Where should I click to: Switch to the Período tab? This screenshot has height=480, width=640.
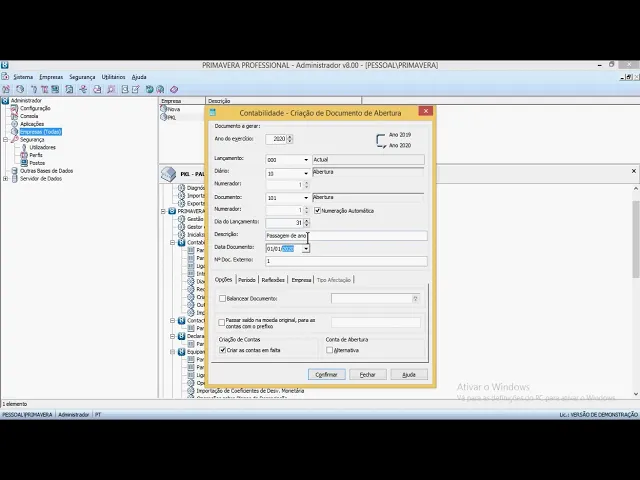point(247,280)
